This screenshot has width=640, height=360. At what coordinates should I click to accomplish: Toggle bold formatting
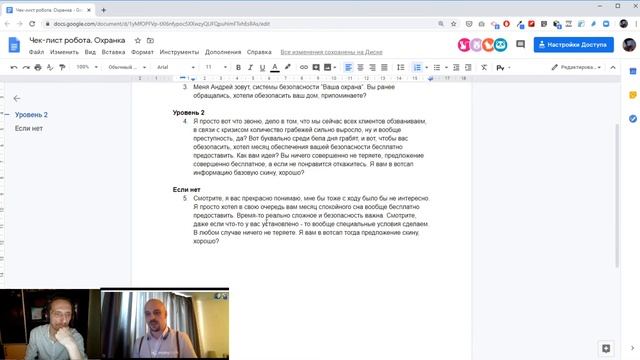point(238,67)
